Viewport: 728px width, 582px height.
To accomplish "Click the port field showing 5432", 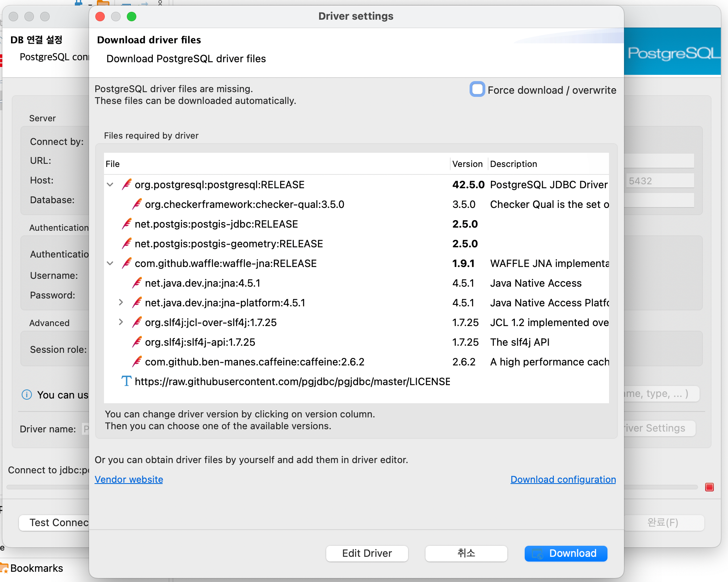I will click(x=659, y=181).
